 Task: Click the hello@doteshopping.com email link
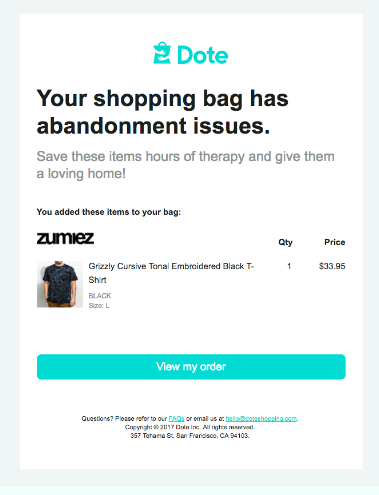pos(261,418)
